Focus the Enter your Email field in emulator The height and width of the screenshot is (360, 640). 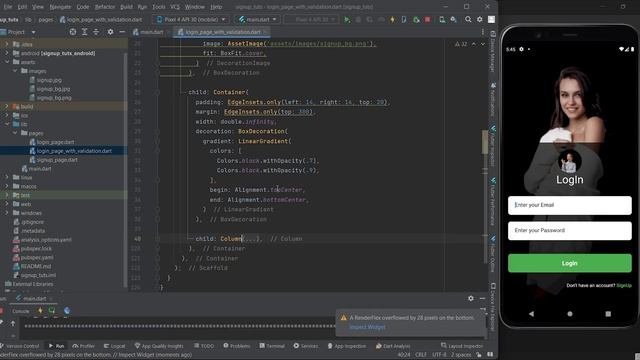point(570,205)
